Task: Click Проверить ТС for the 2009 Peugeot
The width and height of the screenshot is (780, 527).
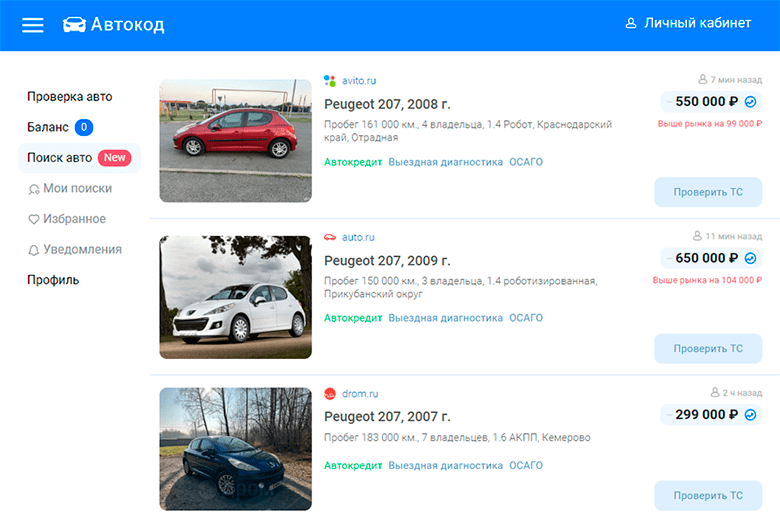Action: coord(708,348)
